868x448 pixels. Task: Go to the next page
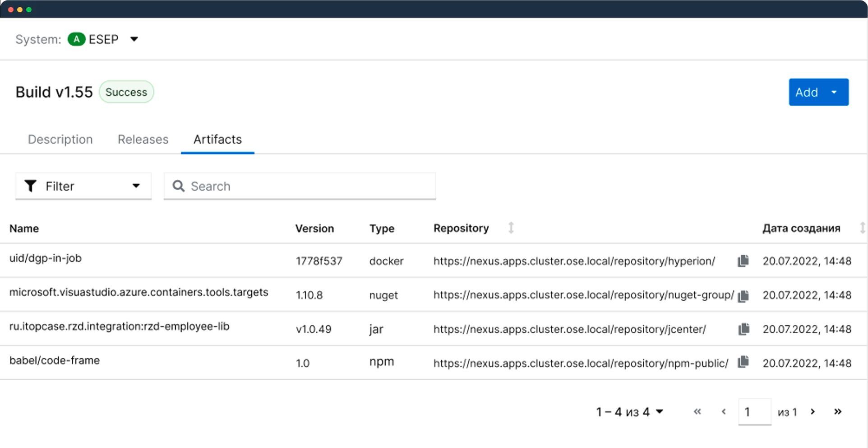pyautogui.click(x=813, y=412)
